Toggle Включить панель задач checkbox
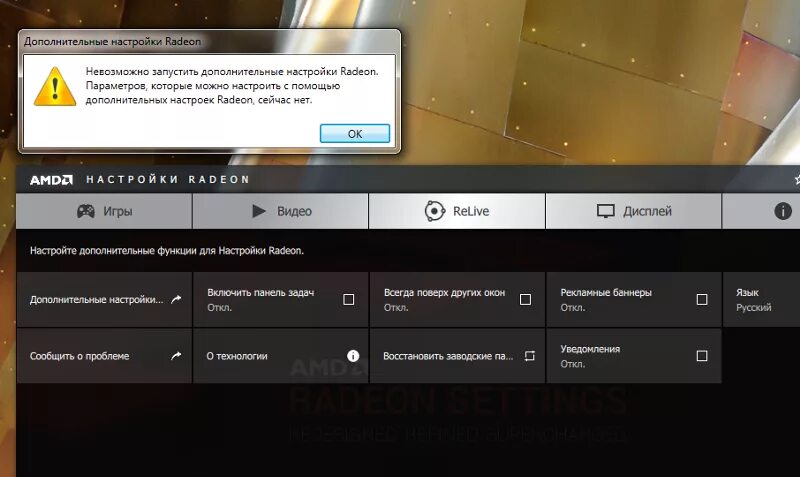 (x=348, y=299)
